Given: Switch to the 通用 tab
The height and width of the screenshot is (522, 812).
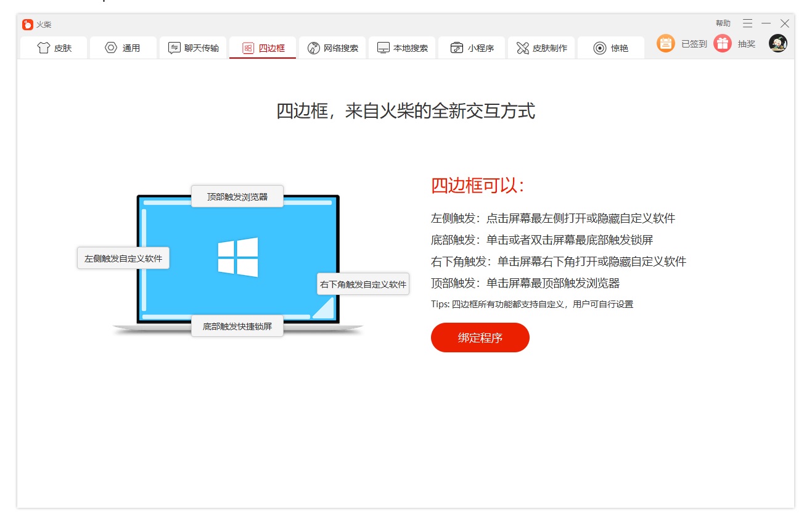Looking at the screenshot, I should pos(123,47).
